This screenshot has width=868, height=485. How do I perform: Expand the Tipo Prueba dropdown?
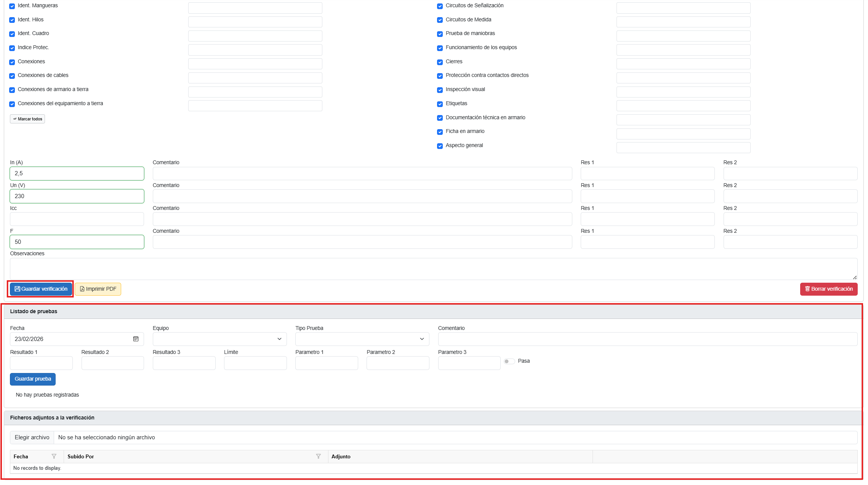click(362, 339)
